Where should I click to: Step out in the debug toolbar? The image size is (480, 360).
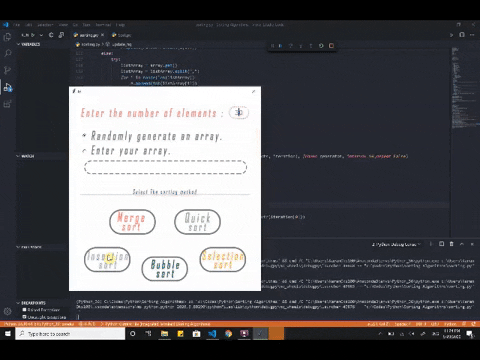click(x=311, y=46)
